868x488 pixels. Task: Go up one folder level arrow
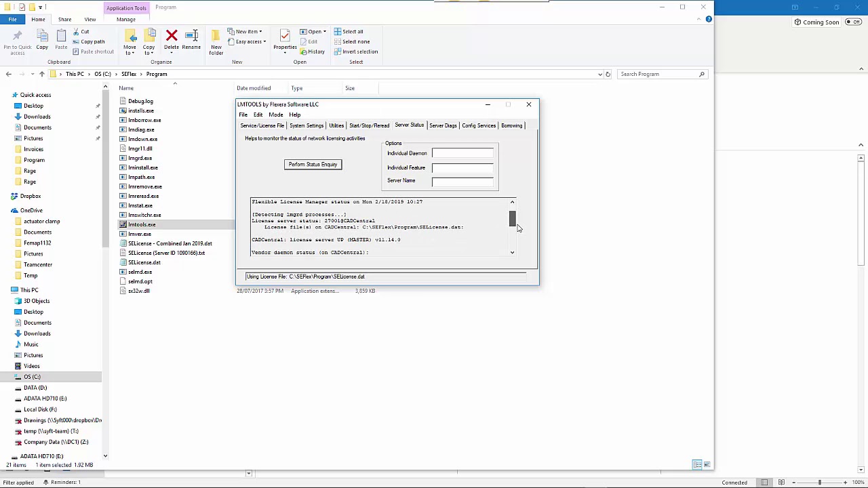click(x=41, y=74)
